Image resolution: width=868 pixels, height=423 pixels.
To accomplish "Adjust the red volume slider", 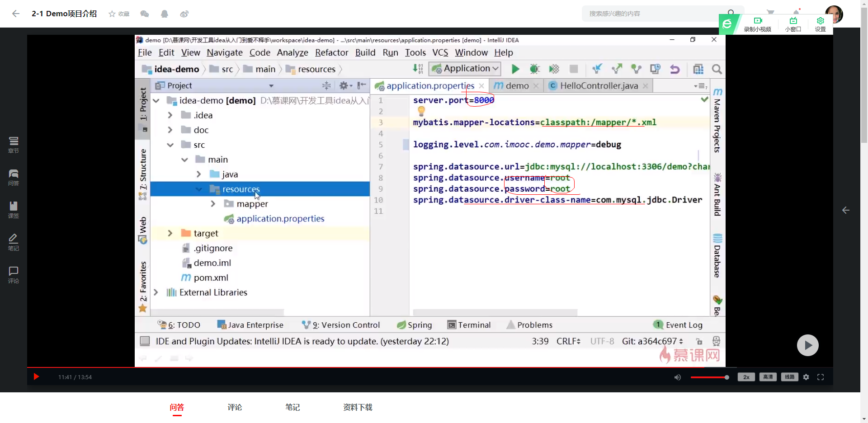I will click(x=710, y=377).
